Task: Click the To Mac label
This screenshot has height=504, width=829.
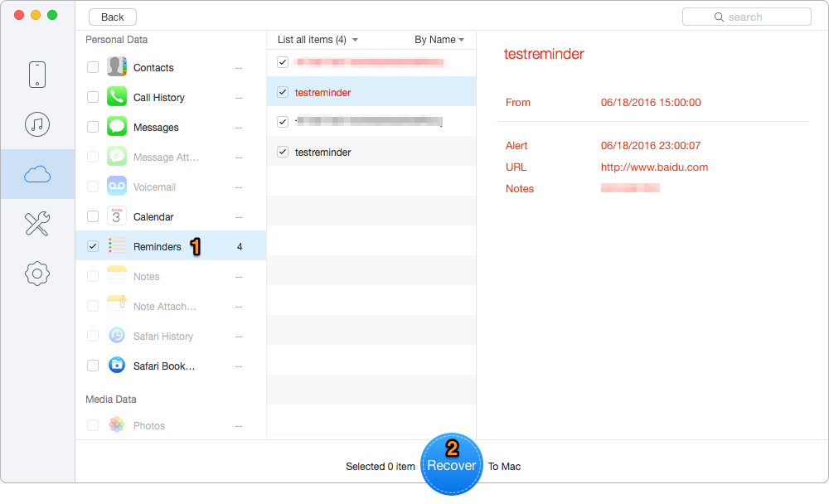Action: click(x=504, y=467)
